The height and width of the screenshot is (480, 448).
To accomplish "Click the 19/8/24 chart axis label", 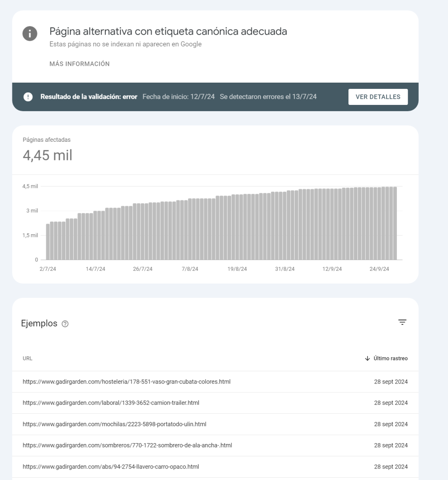I will pos(237,269).
